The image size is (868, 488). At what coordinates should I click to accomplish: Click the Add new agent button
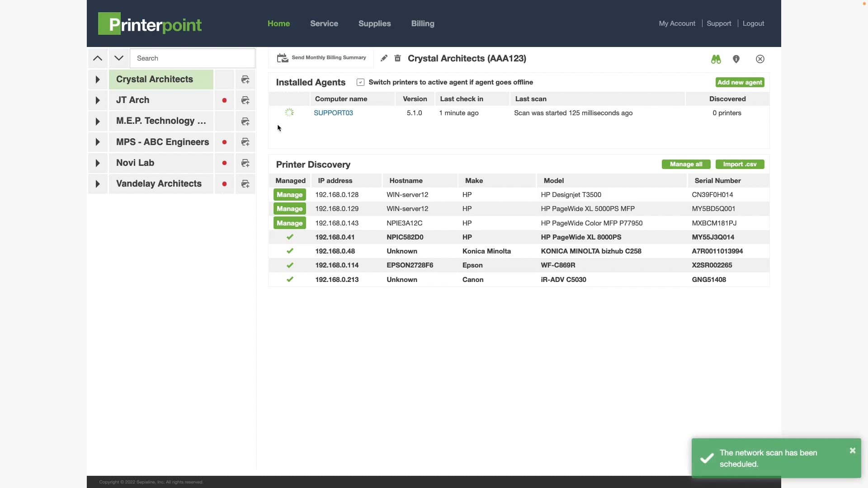(740, 82)
